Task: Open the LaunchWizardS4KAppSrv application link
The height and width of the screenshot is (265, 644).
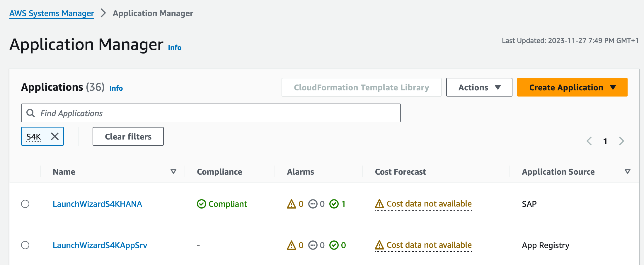Action: coord(100,245)
